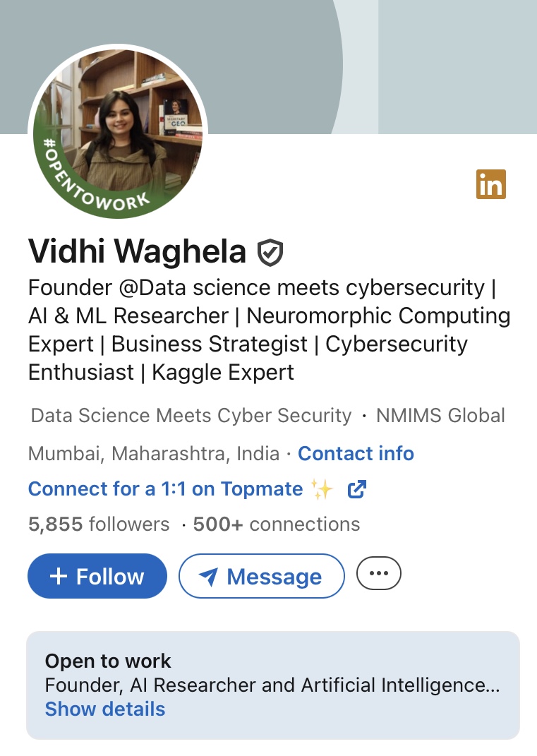Open Data Science Meets Cyber Security company
Image resolution: width=537 pixels, height=756 pixels.
(x=191, y=415)
